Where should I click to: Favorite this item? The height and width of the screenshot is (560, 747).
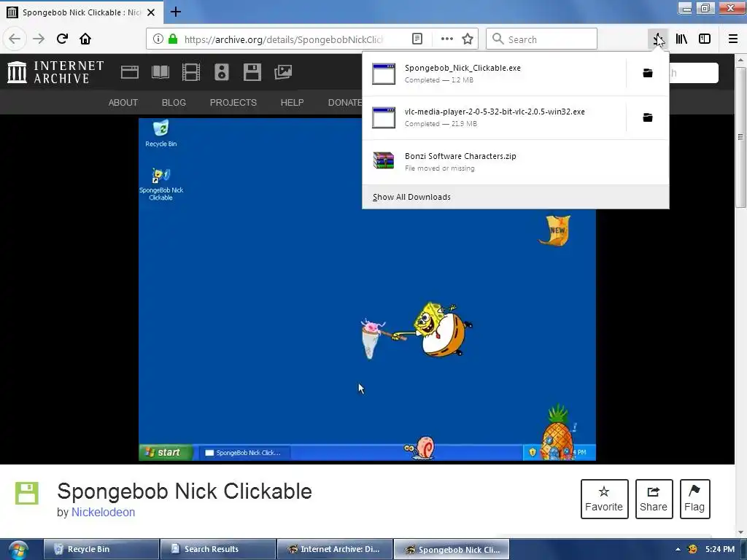[x=603, y=499]
